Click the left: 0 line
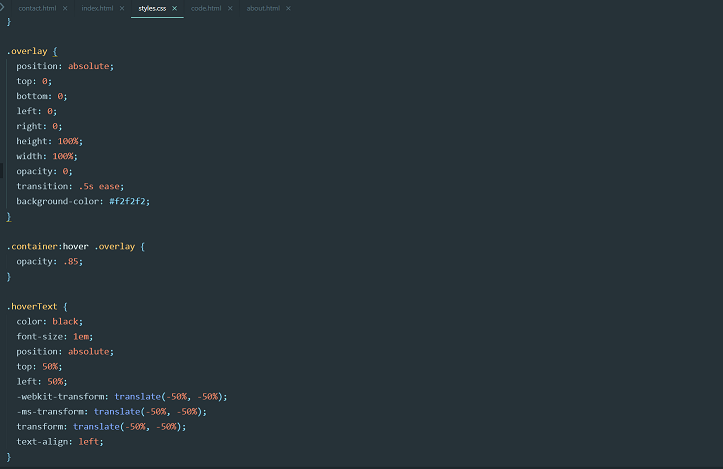Image resolution: width=723 pixels, height=469 pixels. [x=37, y=111]
